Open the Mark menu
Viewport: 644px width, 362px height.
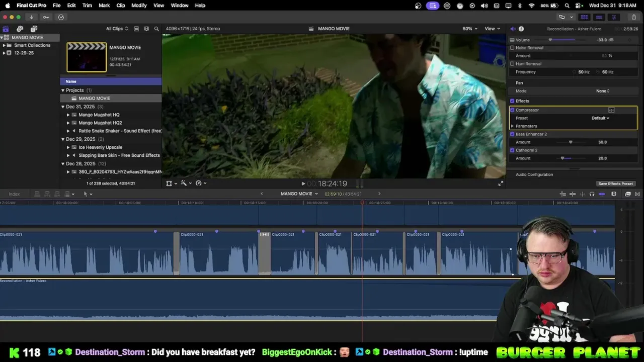pos(104,6)
